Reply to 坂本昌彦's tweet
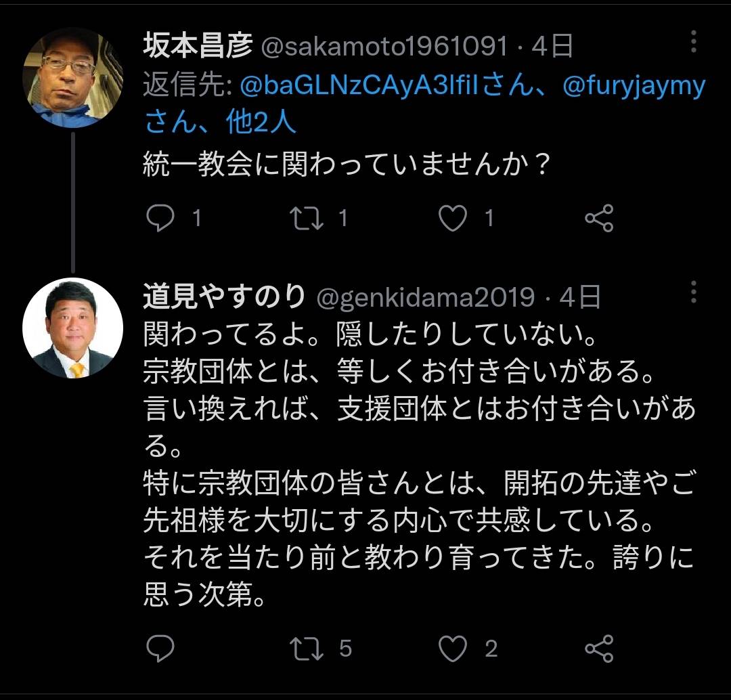 point(160,218)
